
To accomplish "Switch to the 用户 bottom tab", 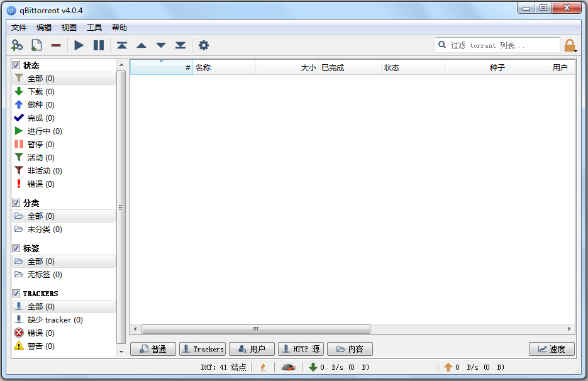I will click(x=252, y=349).
